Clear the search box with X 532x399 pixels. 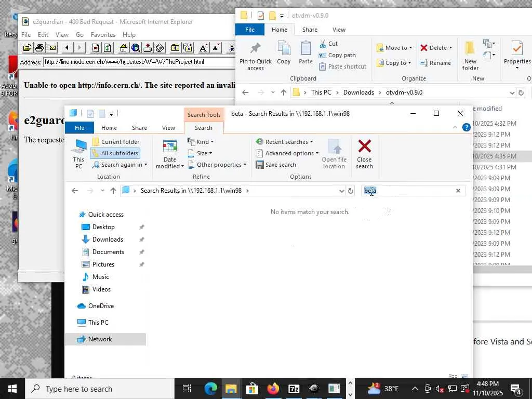pos(458,191)
